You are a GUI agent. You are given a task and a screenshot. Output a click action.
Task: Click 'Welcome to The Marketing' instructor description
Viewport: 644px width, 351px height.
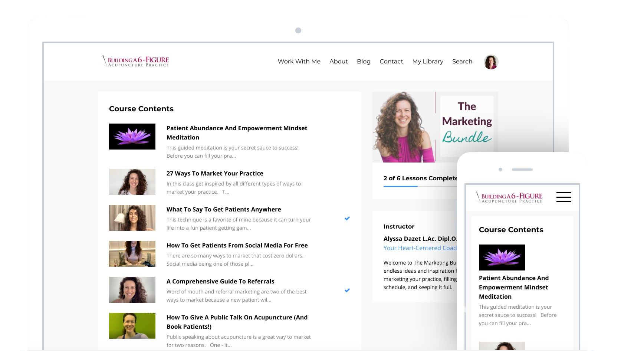[420, 275]
